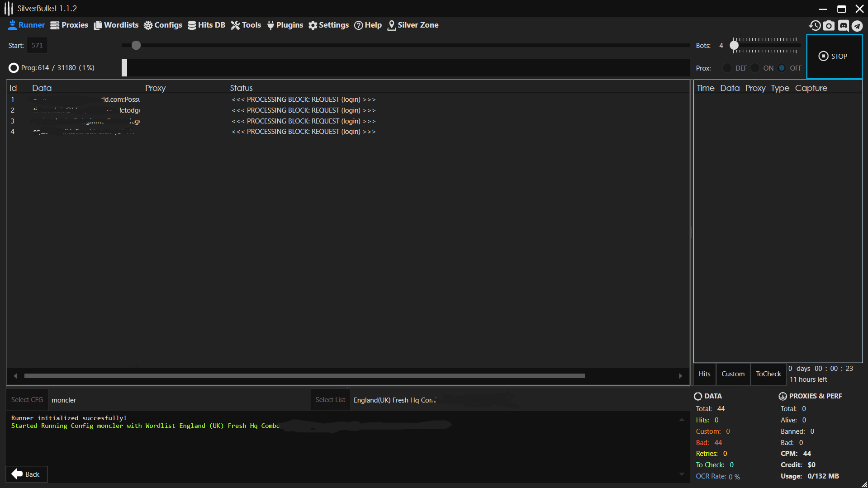The width and height of the screenshot is (868, 488).
Task: Click the log panel scroll-down arrow
Action: coord(682,474)
